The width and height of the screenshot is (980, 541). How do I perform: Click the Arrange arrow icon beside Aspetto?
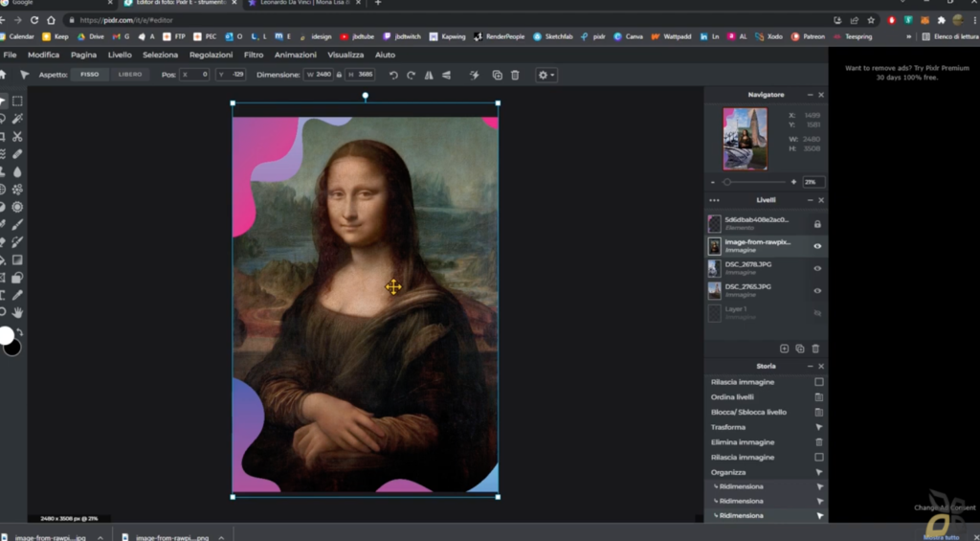click(24, 75)
